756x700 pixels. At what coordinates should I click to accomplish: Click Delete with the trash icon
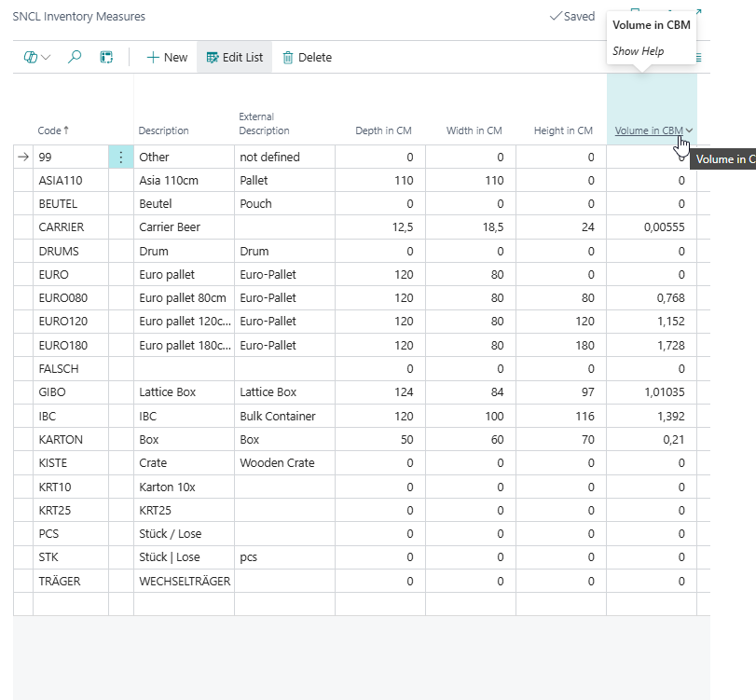coord(307,57)
